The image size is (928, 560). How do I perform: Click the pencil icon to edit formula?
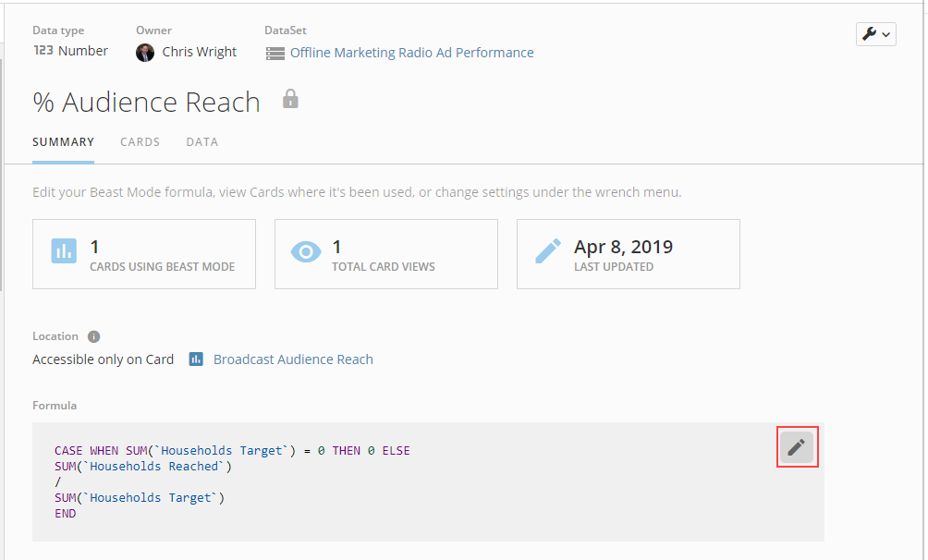[x=796, y=448]
